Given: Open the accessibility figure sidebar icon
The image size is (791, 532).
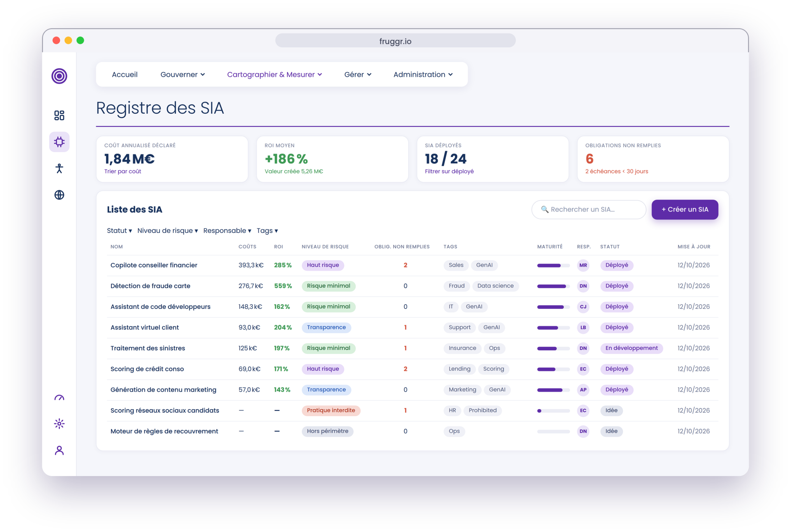Looking at the screenshot, I should point(59,168).
